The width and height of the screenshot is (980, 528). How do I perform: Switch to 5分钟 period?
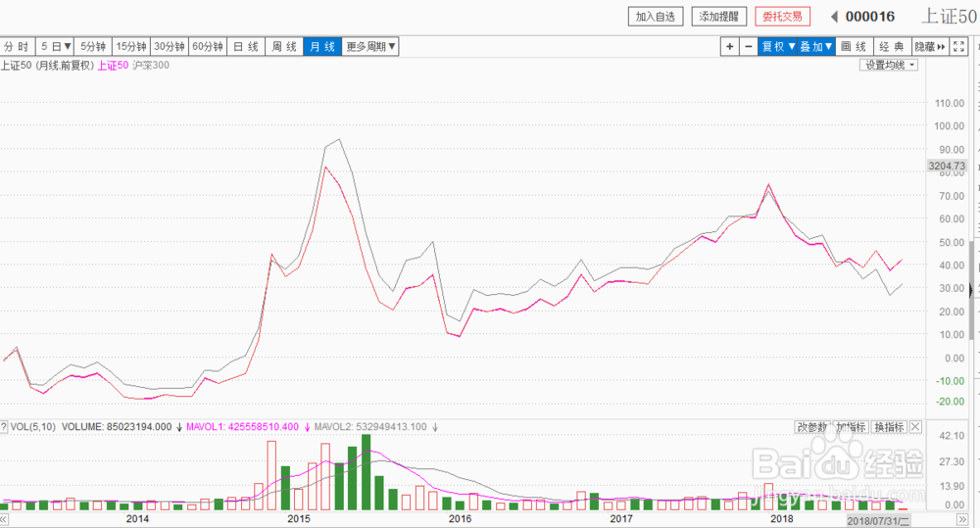point(93,47)
